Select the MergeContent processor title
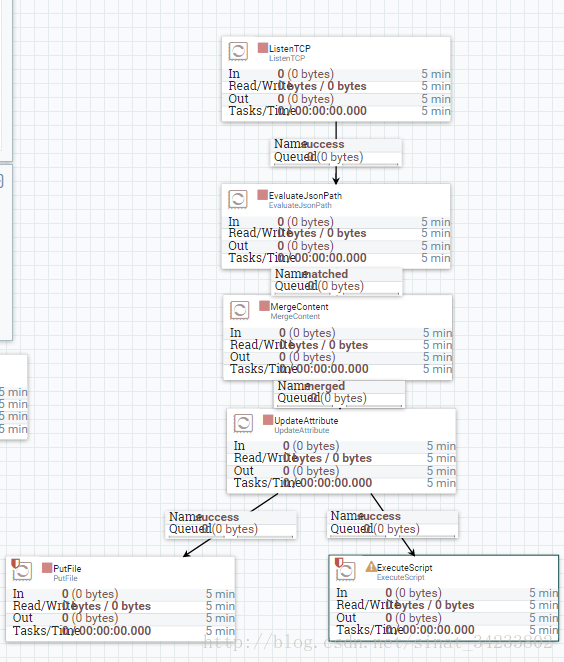The height and width of the screenshot is (662, 564). 299,307
